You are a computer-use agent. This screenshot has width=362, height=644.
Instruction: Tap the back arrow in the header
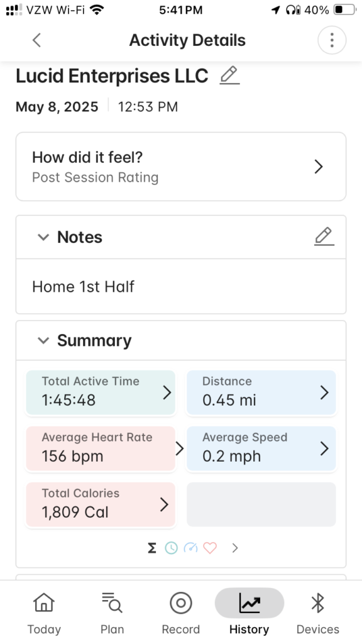coord(36,40)
